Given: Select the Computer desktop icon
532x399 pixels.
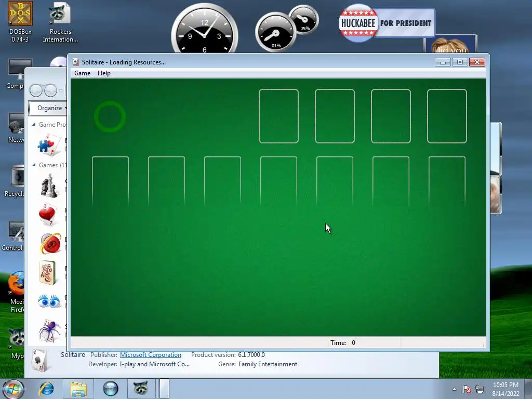Looking at the screenshot, I should [x=16, y=74].
